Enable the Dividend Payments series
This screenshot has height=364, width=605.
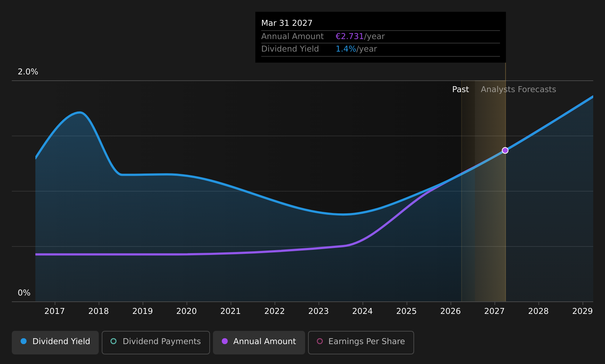[156, 342]
